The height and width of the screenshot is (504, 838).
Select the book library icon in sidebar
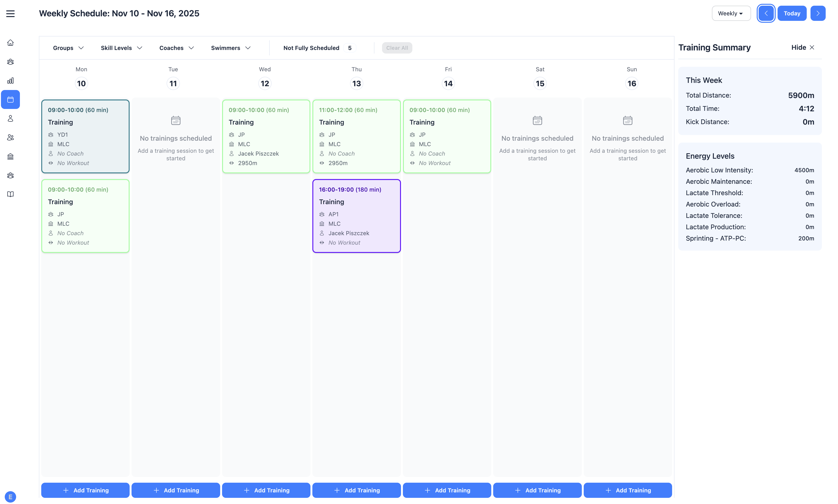[x=10, y=194]
